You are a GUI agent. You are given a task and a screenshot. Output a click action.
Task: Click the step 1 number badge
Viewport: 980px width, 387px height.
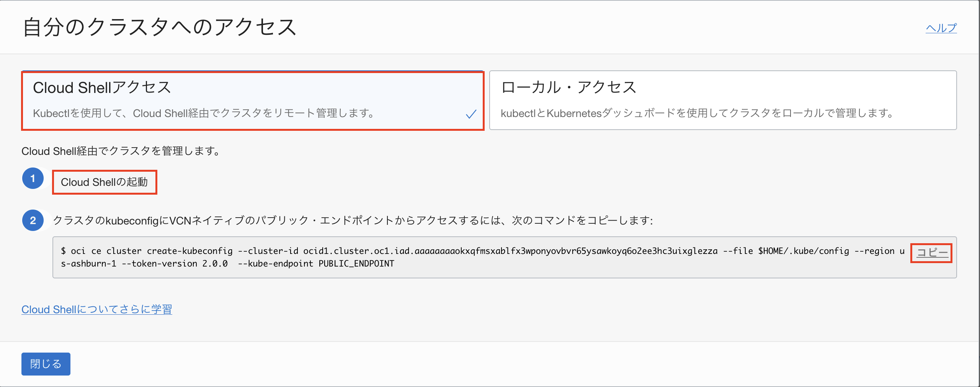pyautogui.click(x=33, y=179)
